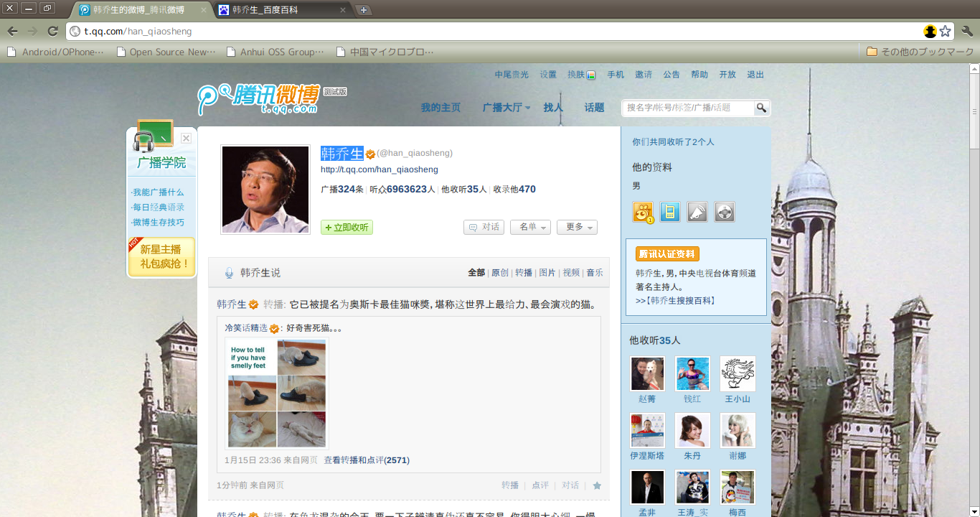Click the 退出 logout link

[x=755, y=75]
